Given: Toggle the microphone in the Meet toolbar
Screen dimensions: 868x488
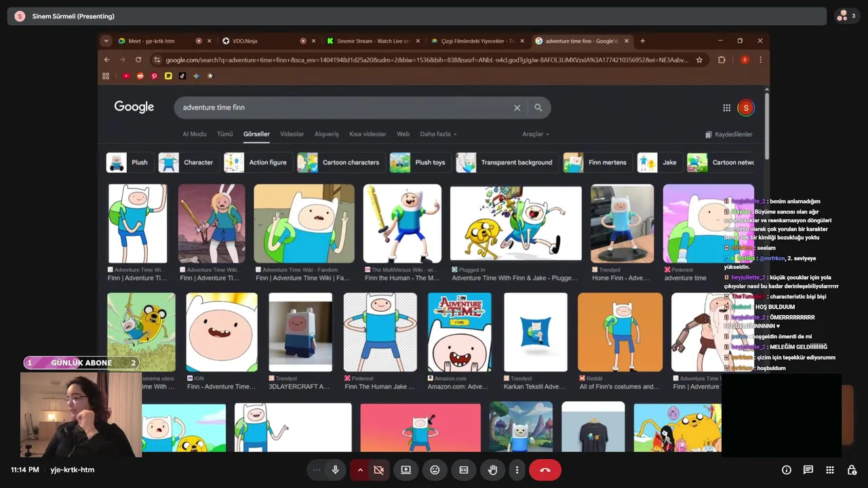Looking at the screenshot, I should pyautogui.click(x=335, y=470).
